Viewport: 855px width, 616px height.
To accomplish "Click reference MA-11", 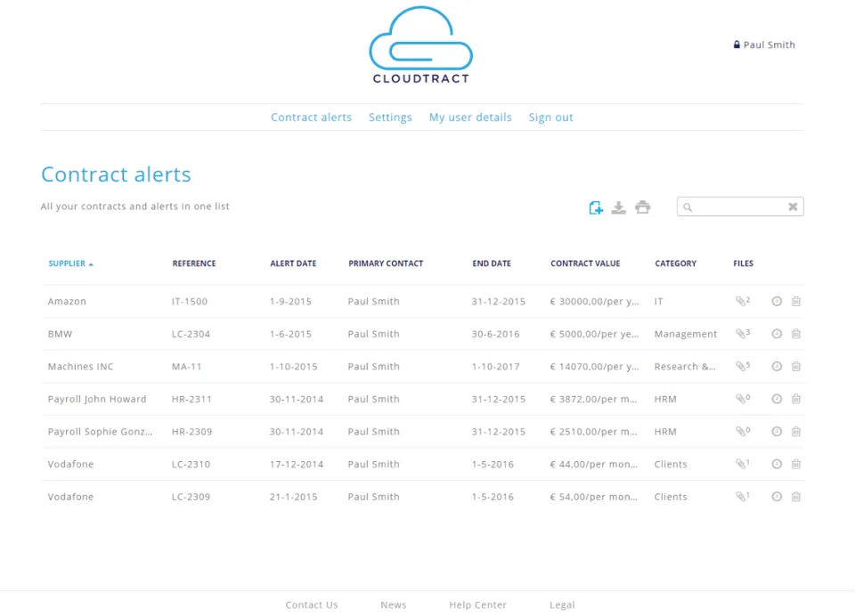I will (186, 367).
